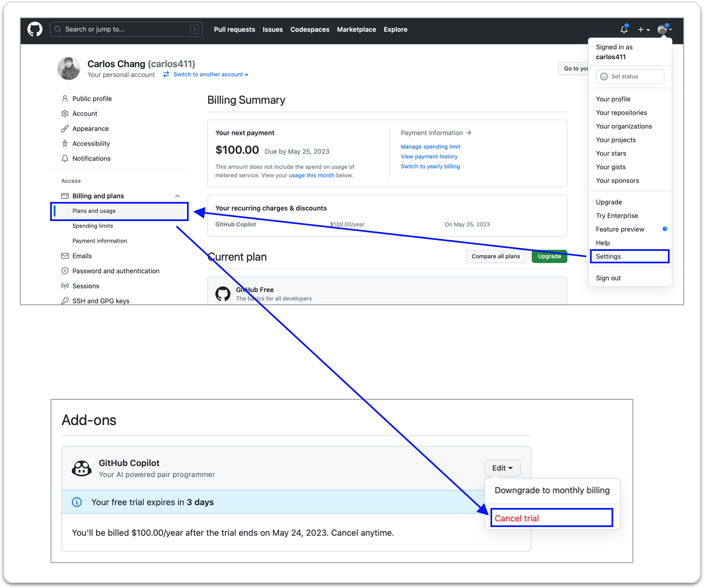
Task: Click the Set status field in menu
Action: tap(630, 77)
